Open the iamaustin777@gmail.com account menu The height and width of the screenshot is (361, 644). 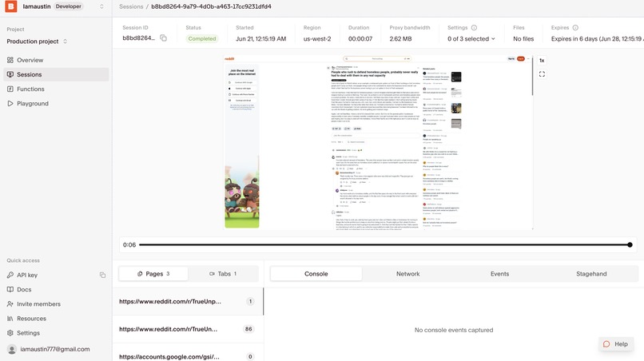click(54, 349)
